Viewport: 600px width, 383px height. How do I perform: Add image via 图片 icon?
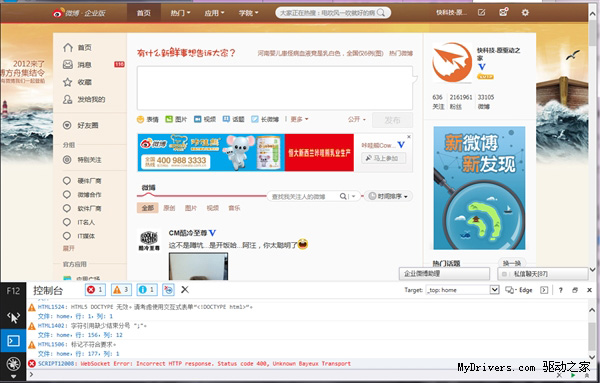pyautogui.click(x=176, y=119)
